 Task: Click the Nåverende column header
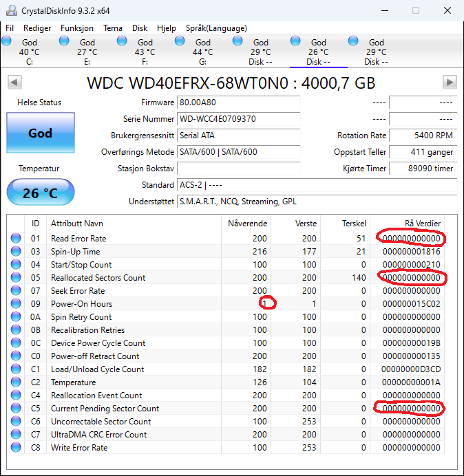point(246,224)
